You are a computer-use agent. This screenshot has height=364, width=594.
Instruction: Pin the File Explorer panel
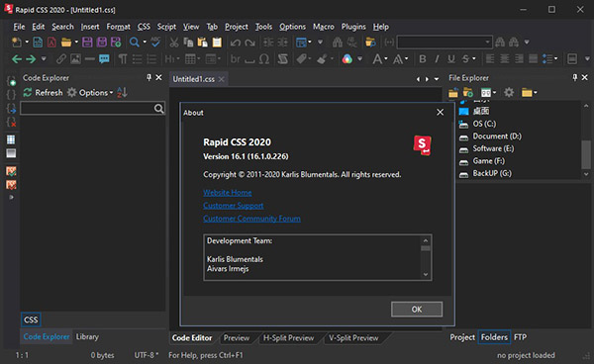point(575,77)
